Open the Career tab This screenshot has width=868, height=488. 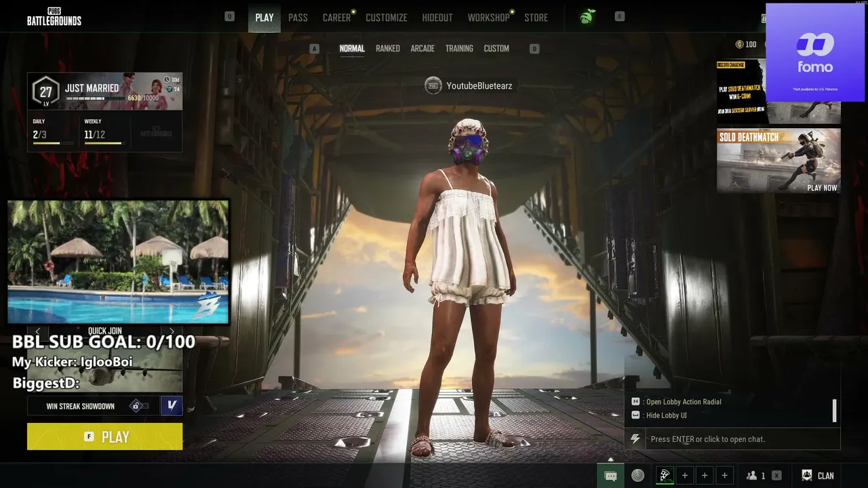[336, 18]
